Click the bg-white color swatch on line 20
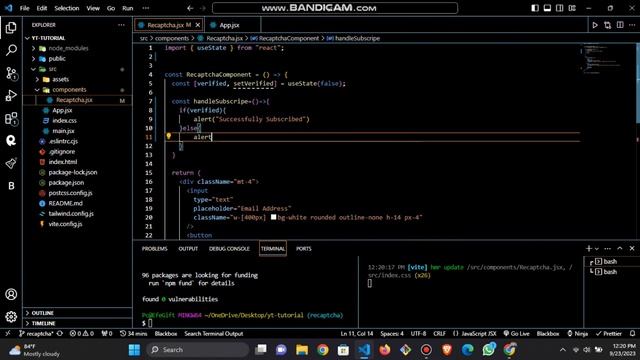This screenshot has width=640, height=360. [273, 217]
